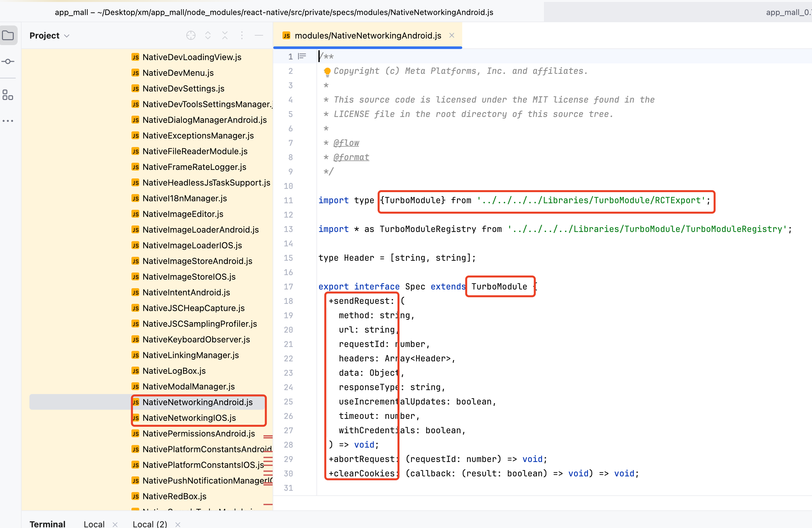
Task: Hide the Project panel with minimize dash
Action: 259,36
